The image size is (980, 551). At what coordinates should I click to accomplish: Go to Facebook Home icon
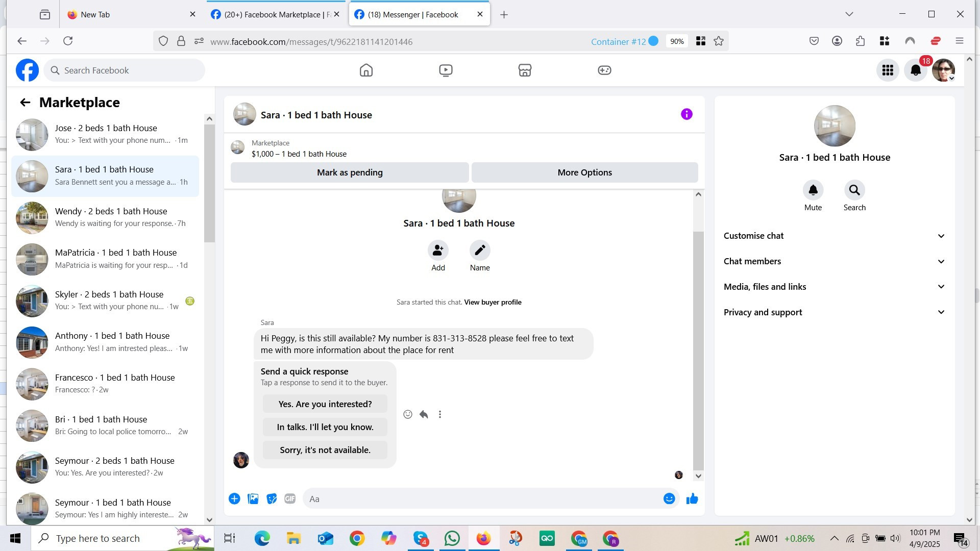tap(366, 70)
